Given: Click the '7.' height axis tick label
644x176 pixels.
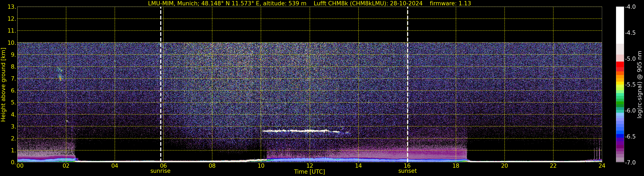Looking at the screenshot, I should pyautogui.click(x=13, y=79).
